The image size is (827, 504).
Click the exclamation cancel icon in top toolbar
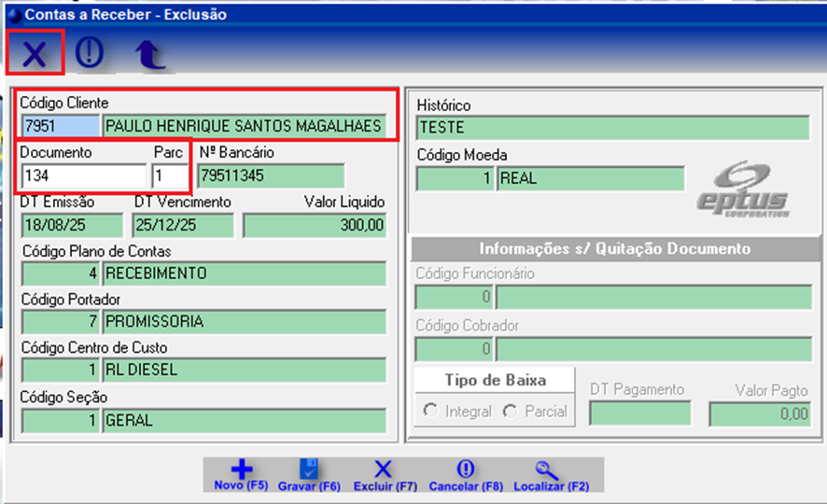[x=90, y=53]
